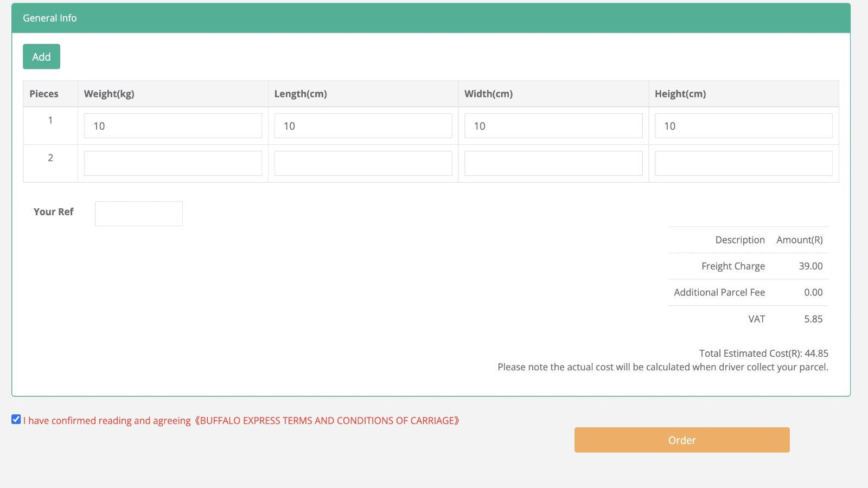Click the Additional Parcel Fee row
Image resolution: width=868 pixels, height=488 pixels.
point(749,292)
